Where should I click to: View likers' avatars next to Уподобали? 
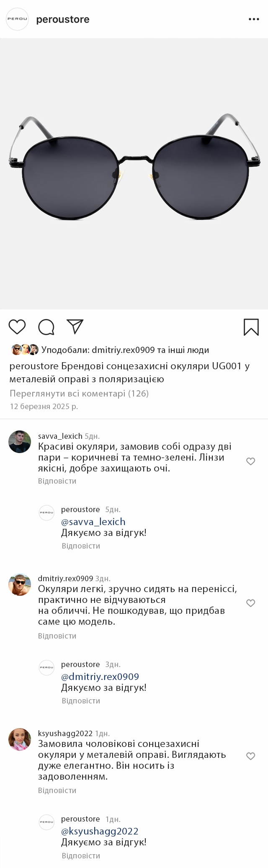click(x=25, y=350)
